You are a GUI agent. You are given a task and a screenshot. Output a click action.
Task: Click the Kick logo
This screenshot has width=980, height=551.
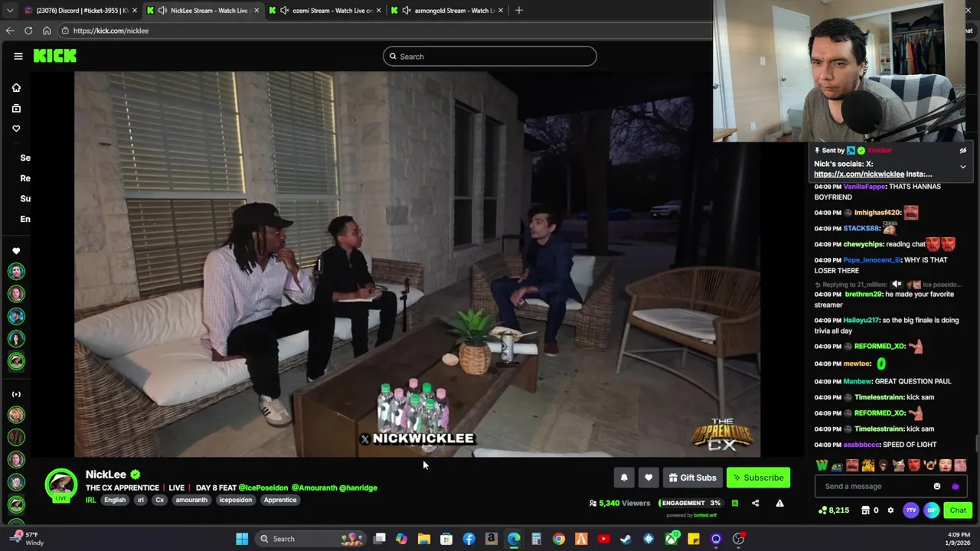pos(54,56)
